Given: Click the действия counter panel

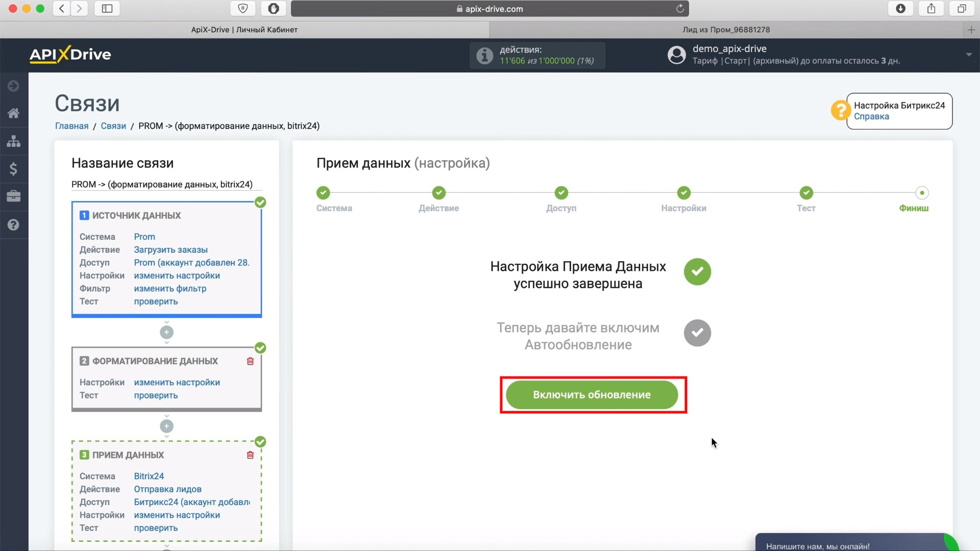Looking at the screenshot, I should click(x=537, y=56).
